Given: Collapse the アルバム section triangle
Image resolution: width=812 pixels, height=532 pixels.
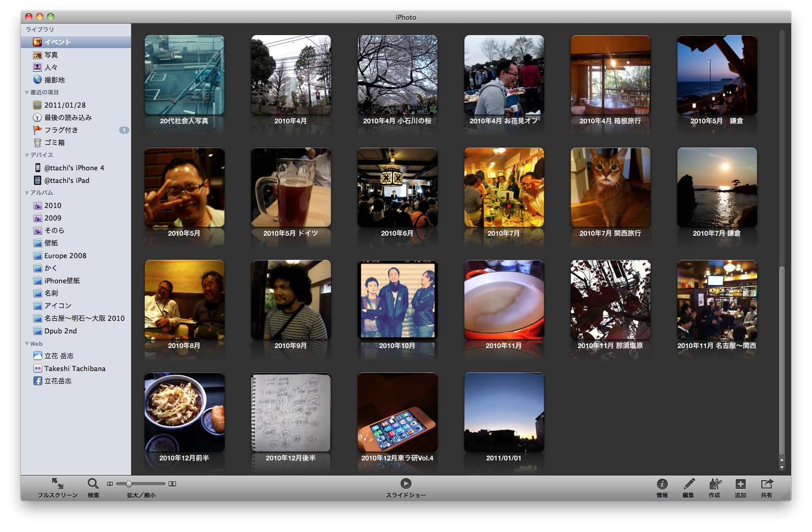Looking at the screenshot, I should 27,193.
